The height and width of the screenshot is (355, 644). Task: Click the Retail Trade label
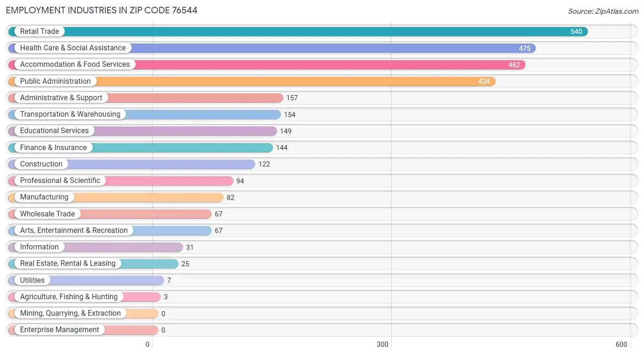pyautogui.click(x=39, y=32)
